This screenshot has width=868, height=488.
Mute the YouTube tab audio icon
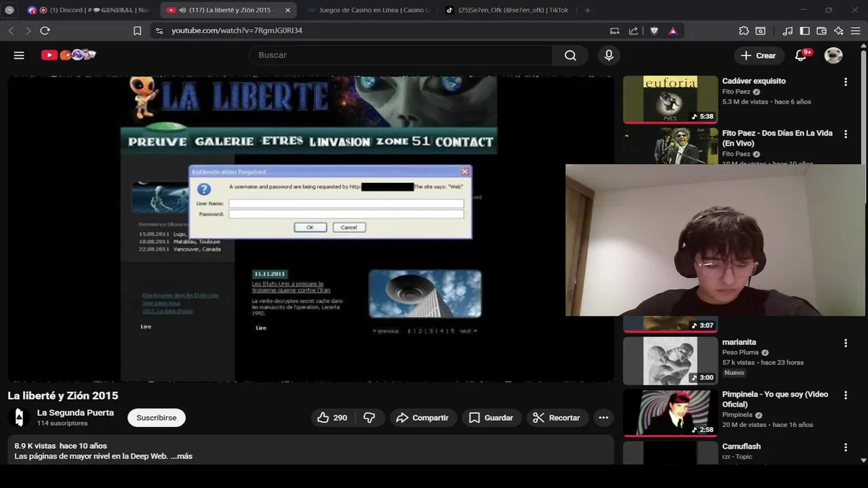pos(183,10)
